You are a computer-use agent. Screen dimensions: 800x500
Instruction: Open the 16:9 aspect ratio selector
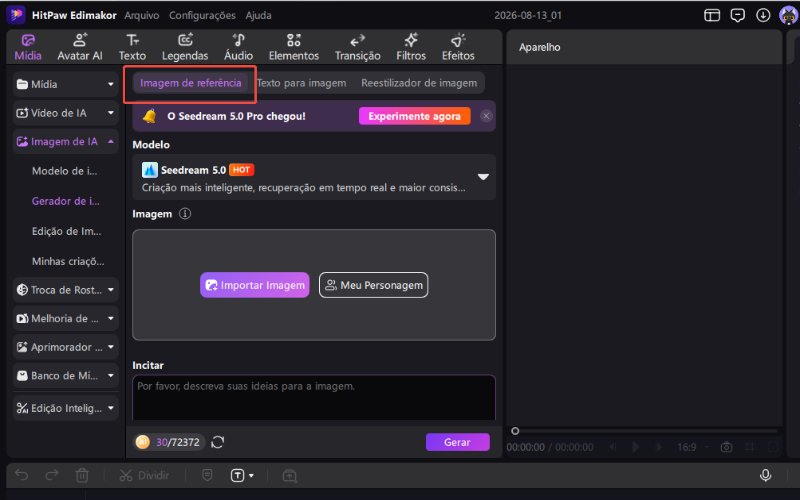click(692, 447)
